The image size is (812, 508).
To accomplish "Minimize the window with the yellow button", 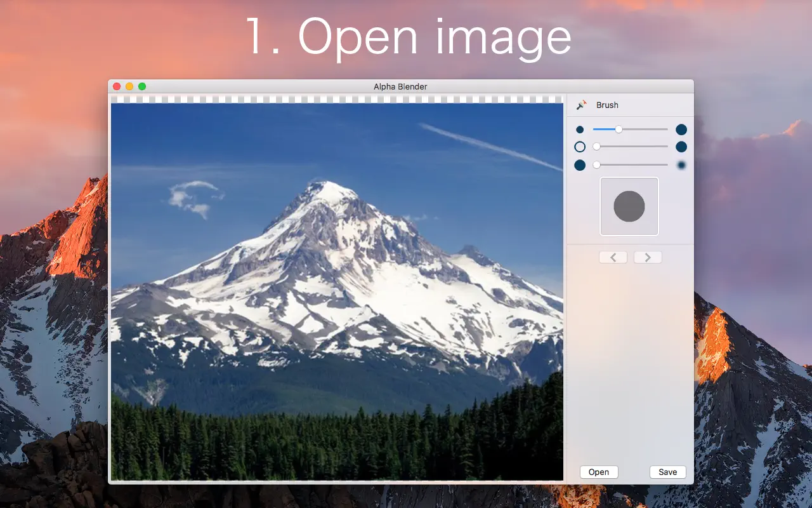I will coord(129,86).
